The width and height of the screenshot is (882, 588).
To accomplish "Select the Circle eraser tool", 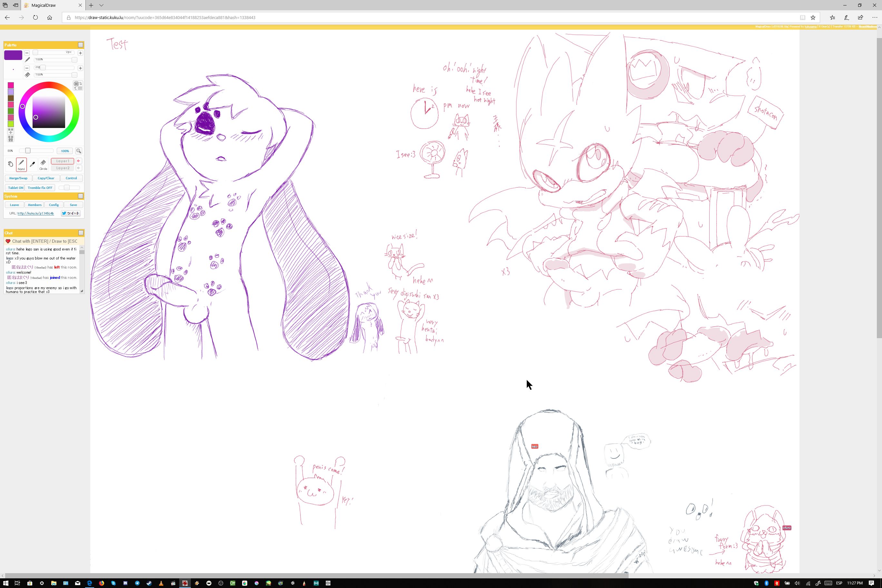I will (x=43, y=164).
